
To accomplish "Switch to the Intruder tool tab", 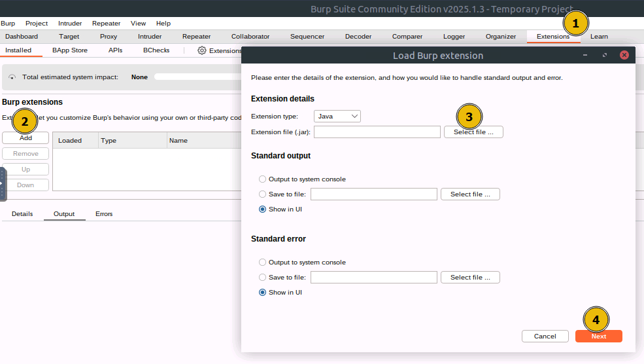I will point(150,37).
